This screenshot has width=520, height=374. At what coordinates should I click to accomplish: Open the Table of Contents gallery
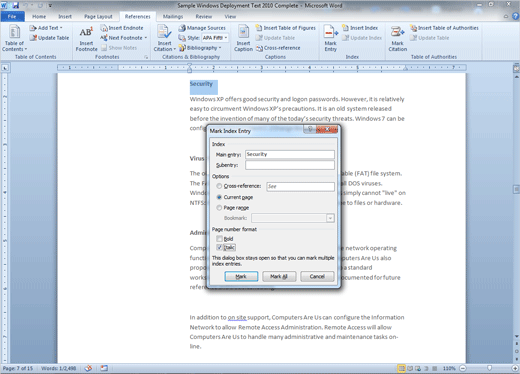(x=14, y=39)
